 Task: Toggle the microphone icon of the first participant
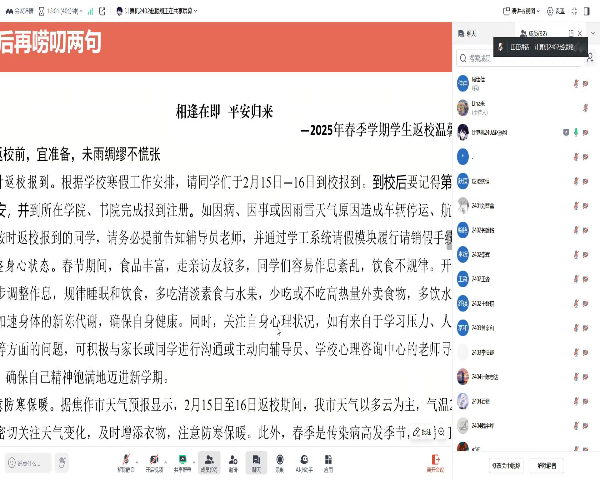(577, 81)
